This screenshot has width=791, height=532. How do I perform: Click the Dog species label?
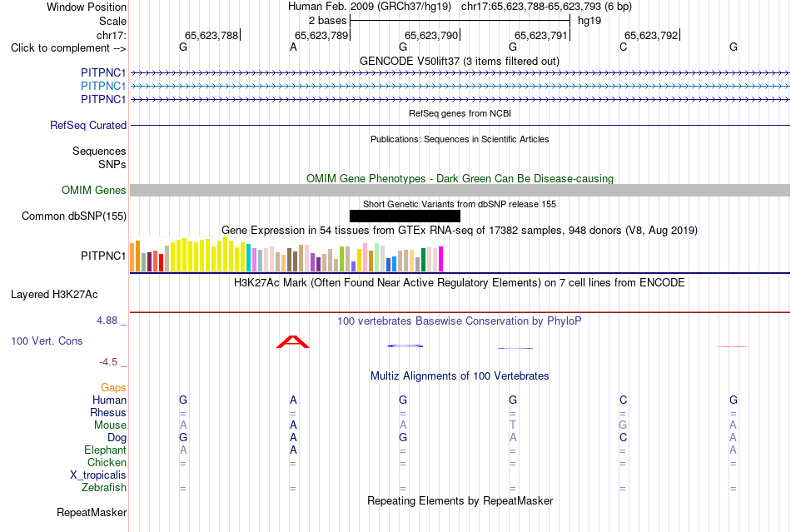coord(117,438)
